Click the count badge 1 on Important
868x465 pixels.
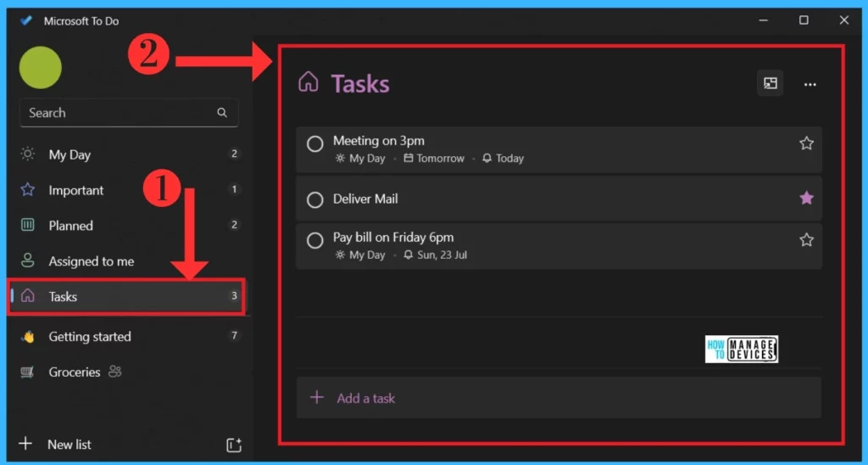click(x=234, y=189)
